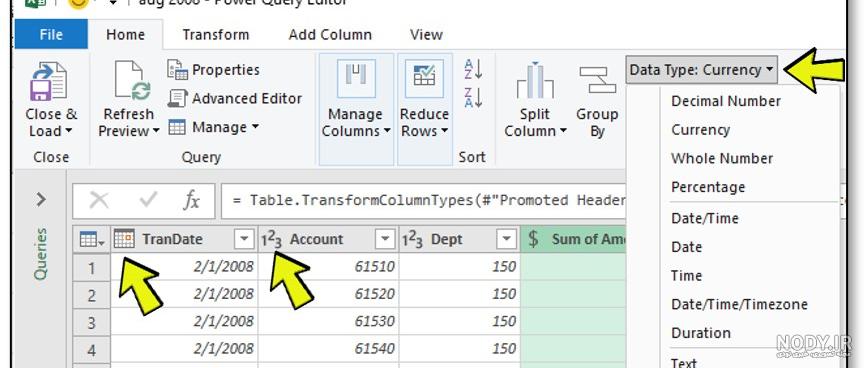Sort descending Z to A
The image size is (864, 368).
point(473,98)
